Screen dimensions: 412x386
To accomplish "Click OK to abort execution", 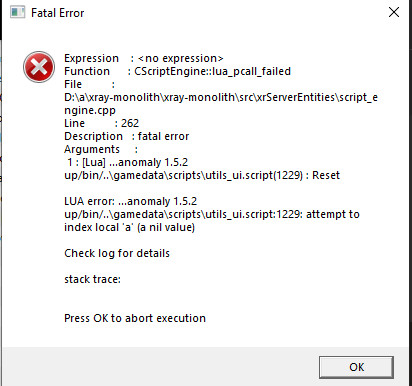I will click(356, 367).
